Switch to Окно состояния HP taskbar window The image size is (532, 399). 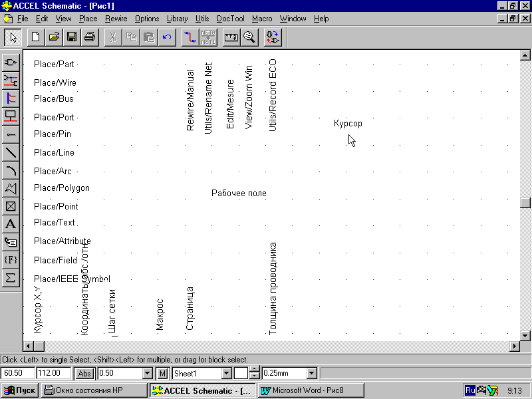pos(94,390)
